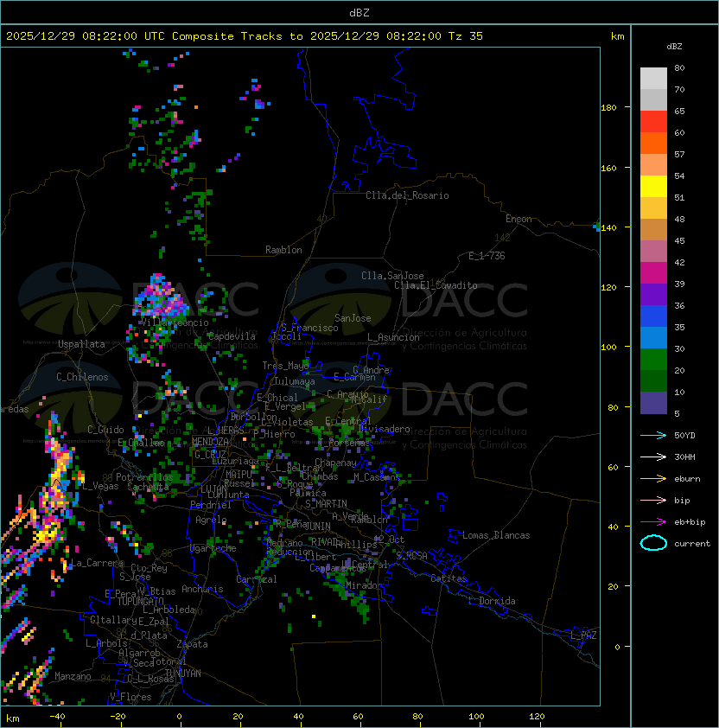Select the royal blue 35-36 dBZ swatch
The height and width of the screenshot is (728, 719).
(653, 316)
